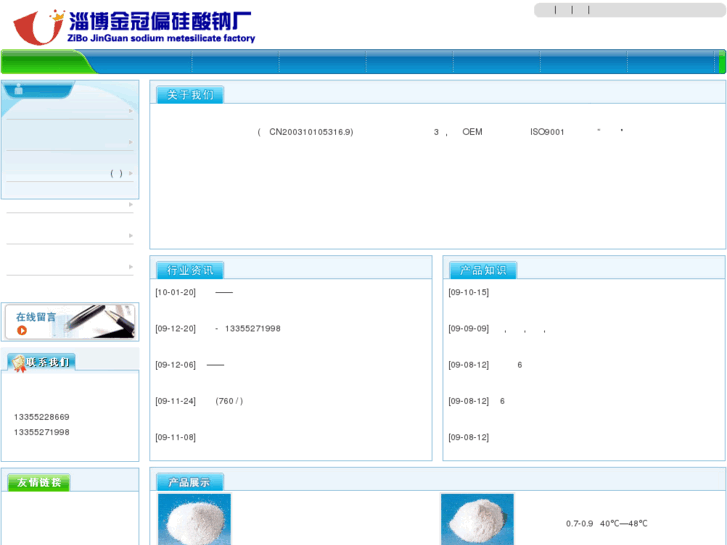Click the ZiBo JinGuan sodium metesilicate factory title
727x545 pixels.
[161, 38]
